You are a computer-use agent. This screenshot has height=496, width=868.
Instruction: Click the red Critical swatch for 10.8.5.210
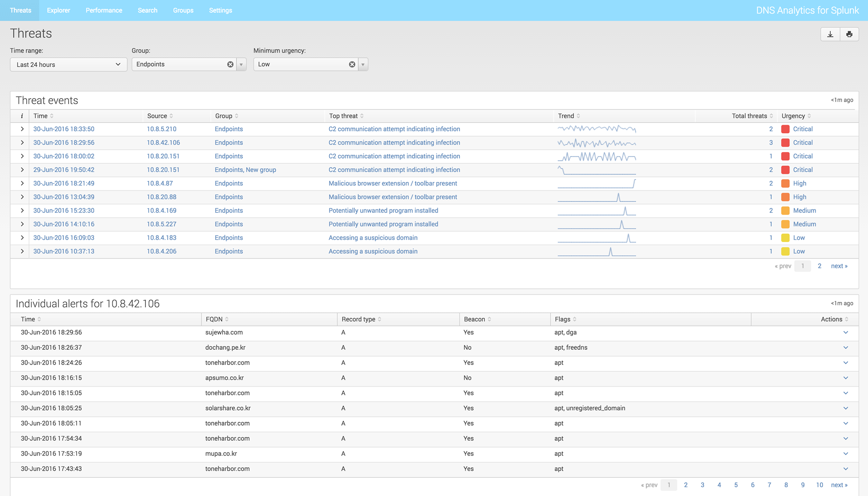[x=785, y=129]
